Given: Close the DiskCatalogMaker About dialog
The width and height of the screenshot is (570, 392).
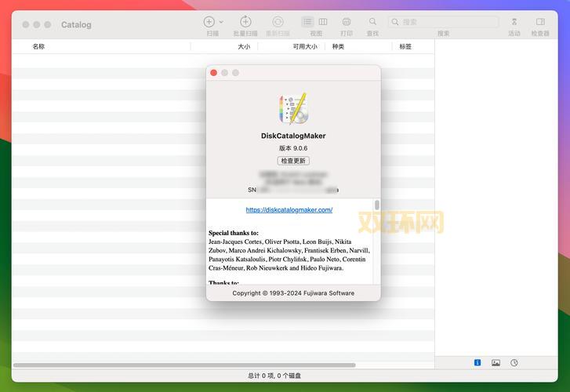Looking at the screenshot, I should (214, 73).
